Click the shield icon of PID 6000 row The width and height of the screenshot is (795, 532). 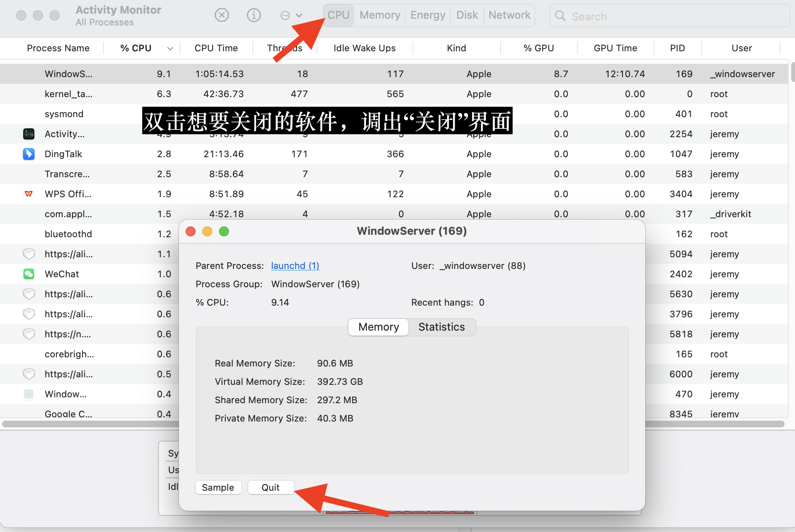click(29, 374)
